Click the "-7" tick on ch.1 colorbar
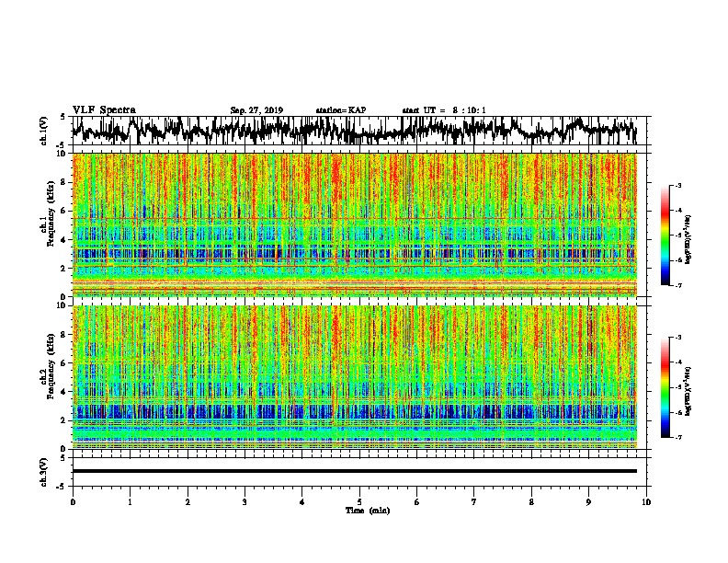This screenshot has width=728, height=563. (678, 285)
